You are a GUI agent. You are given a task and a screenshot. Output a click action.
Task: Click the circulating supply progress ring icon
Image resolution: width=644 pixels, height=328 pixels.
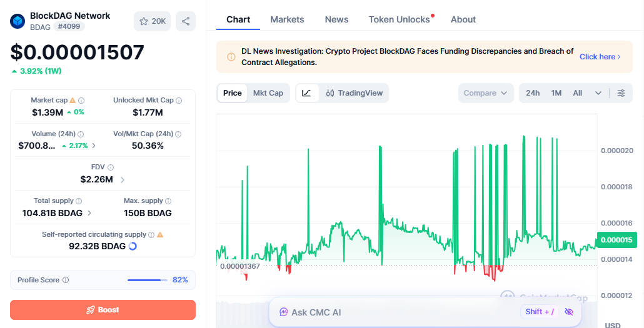tap(133, 246)
